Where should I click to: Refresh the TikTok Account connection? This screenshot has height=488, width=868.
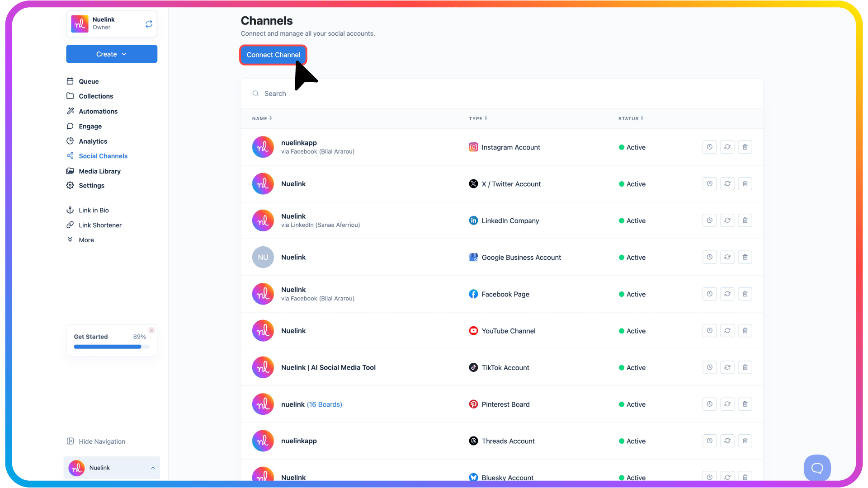727,367
